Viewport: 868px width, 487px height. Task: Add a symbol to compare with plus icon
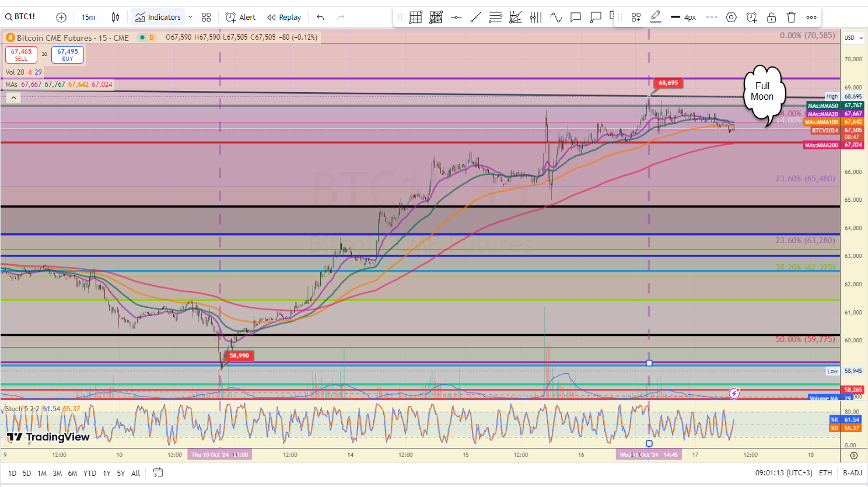click(x=61, y=17)
